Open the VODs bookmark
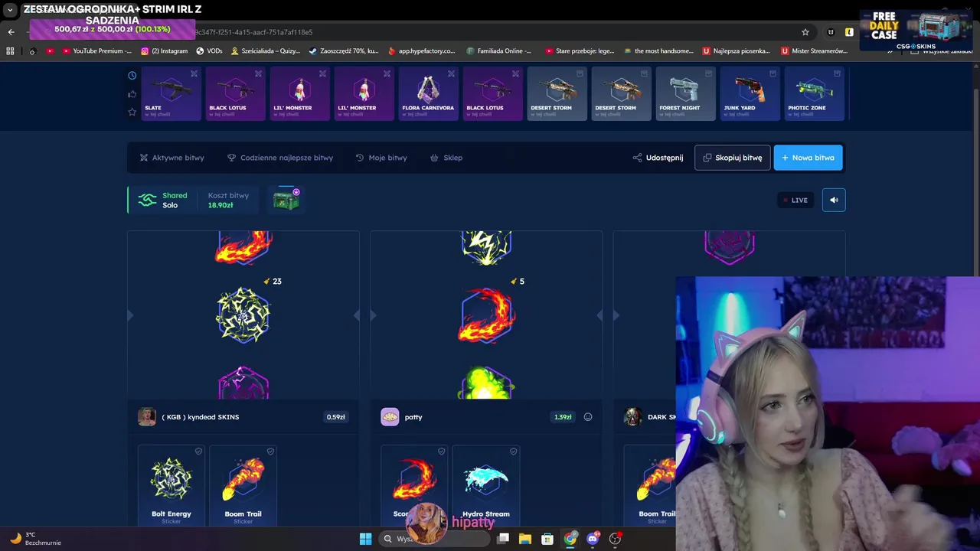This screenshot has height=551, width=980. 209,51
